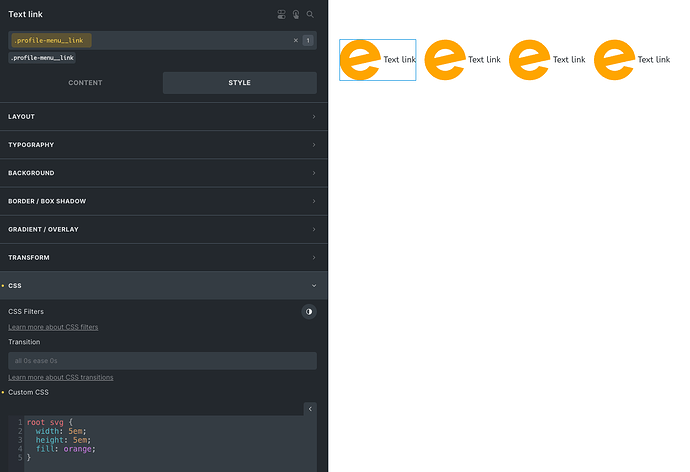This screenshot has width=690, height=472.
Task: Expand the TRANSFORM section
Action: coord(164,257)
